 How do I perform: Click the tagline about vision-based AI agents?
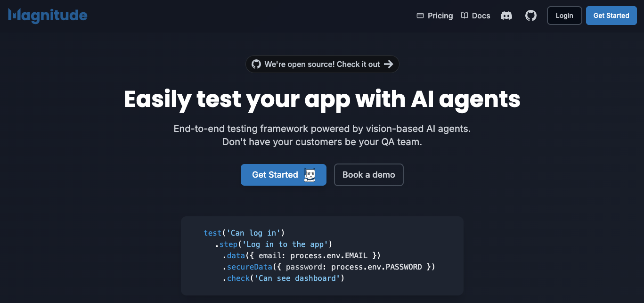[x=322, y=129]
